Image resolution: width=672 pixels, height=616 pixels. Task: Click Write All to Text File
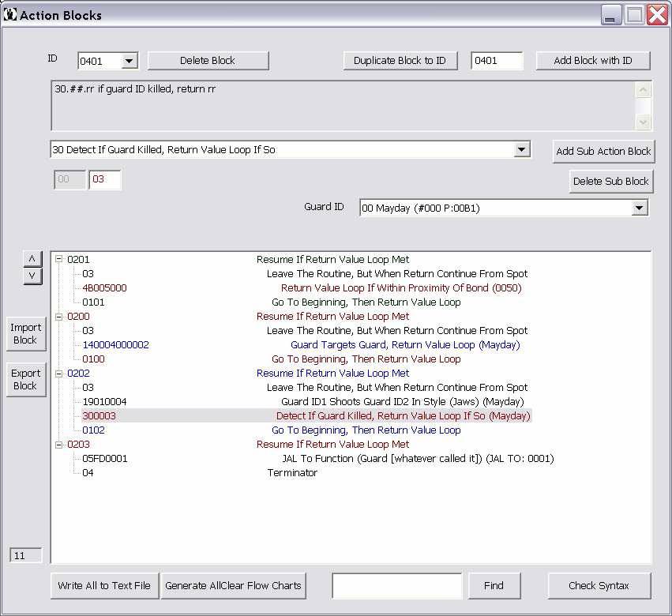coord(104,585)
